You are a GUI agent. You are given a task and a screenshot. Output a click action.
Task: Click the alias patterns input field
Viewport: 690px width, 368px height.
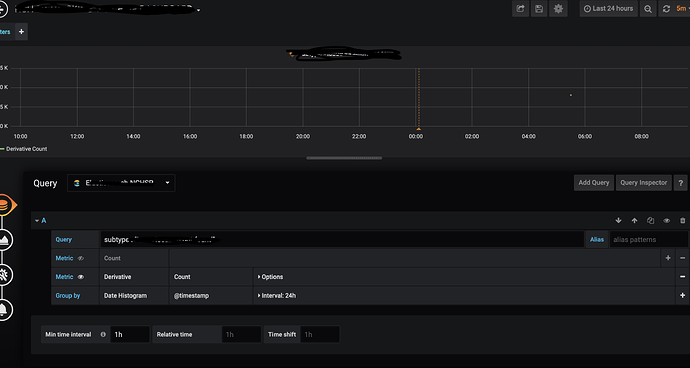(x=648, y=239)
